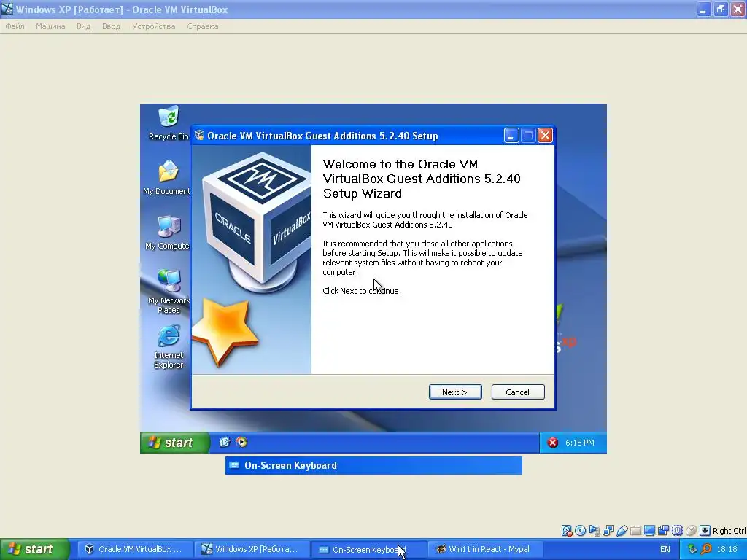Viewport: 747px width, 560px height.
Task: Click the USB devices status icon
Action: tap(622, 531)
